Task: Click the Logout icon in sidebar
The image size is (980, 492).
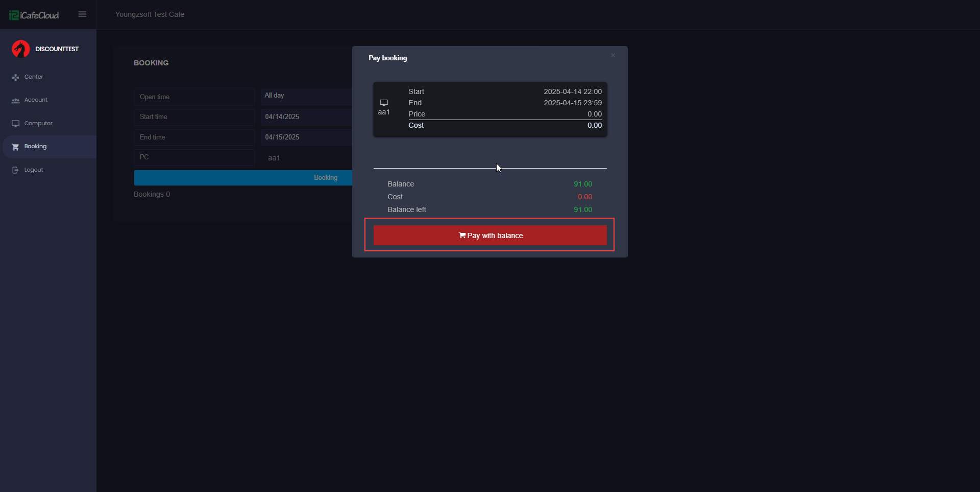Action: point(15,170)
